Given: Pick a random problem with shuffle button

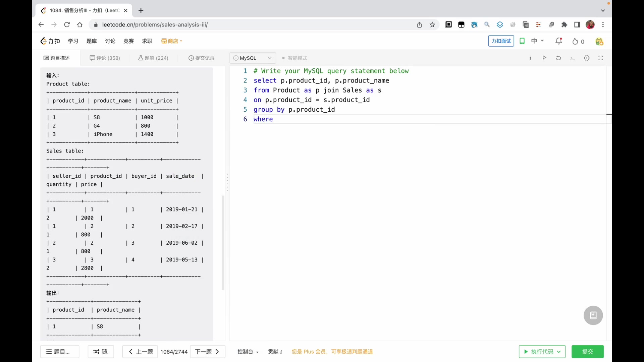Looking at the screenshot, I should 101,352.
